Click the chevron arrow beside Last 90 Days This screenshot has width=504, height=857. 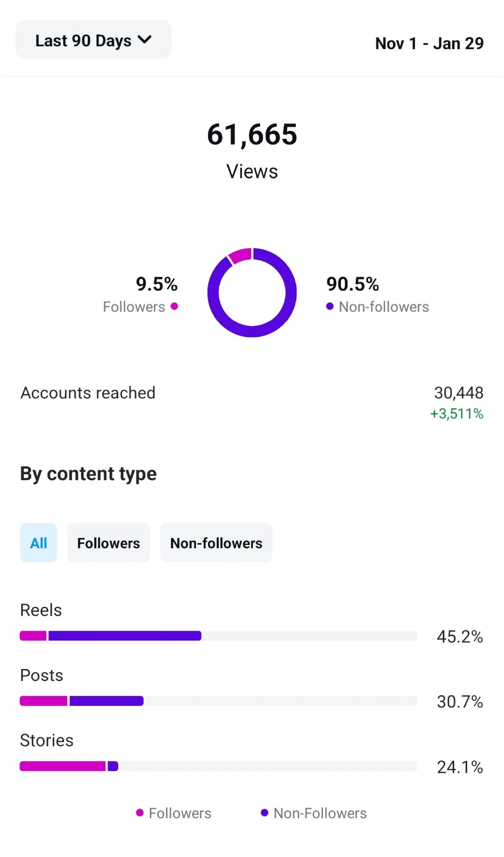point(145,39)
